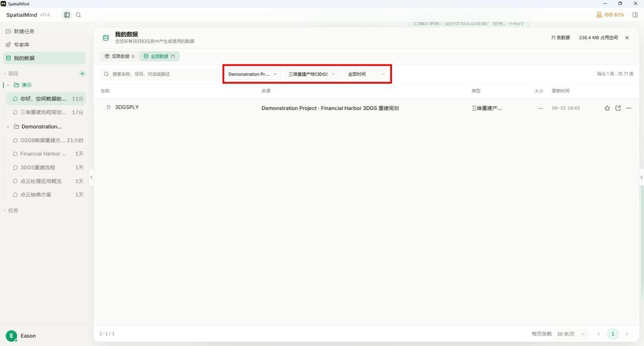Click the 筛出 1 条 · 共 71 条 summary

click(615, 74)
